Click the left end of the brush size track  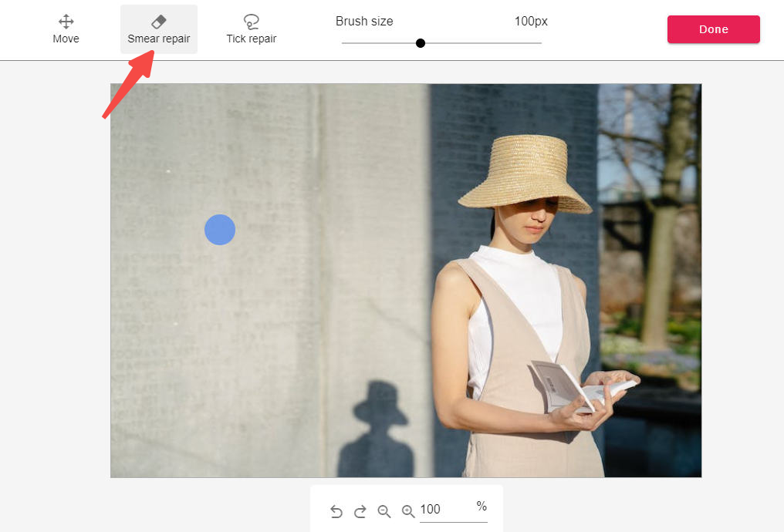344,43
